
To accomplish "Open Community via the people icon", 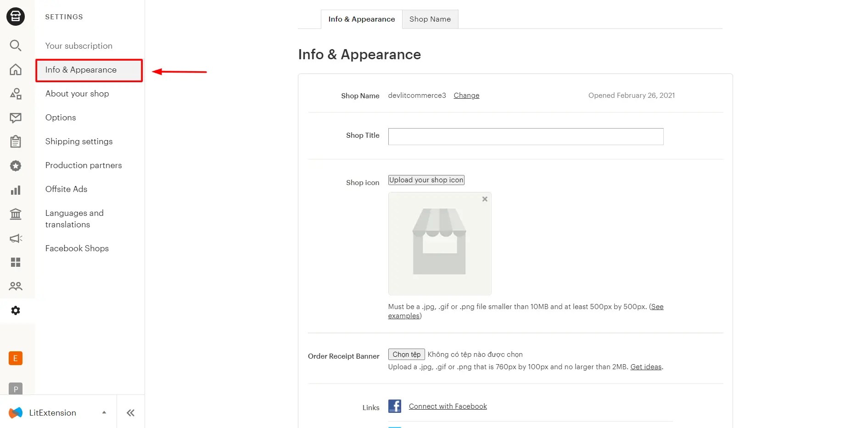I will pos(16,286).
